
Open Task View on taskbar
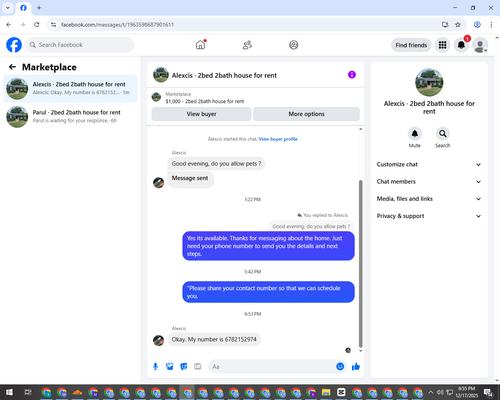pos(28,392)
